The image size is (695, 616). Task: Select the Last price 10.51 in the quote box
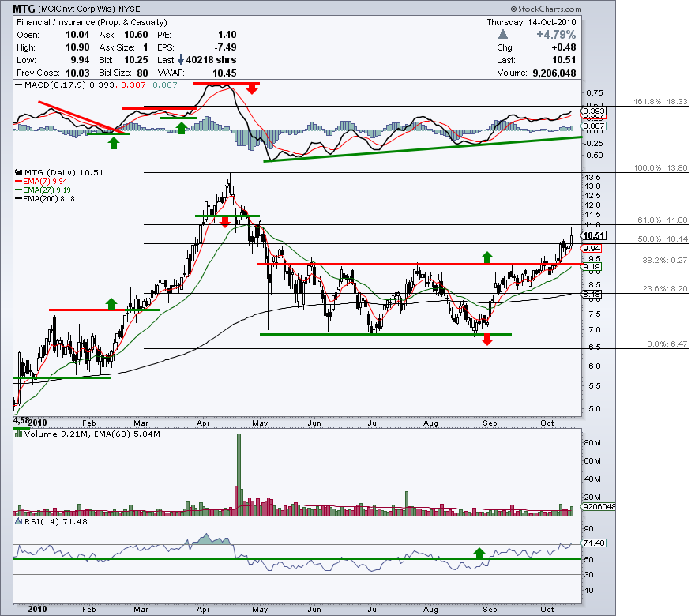tap(564, 60)
